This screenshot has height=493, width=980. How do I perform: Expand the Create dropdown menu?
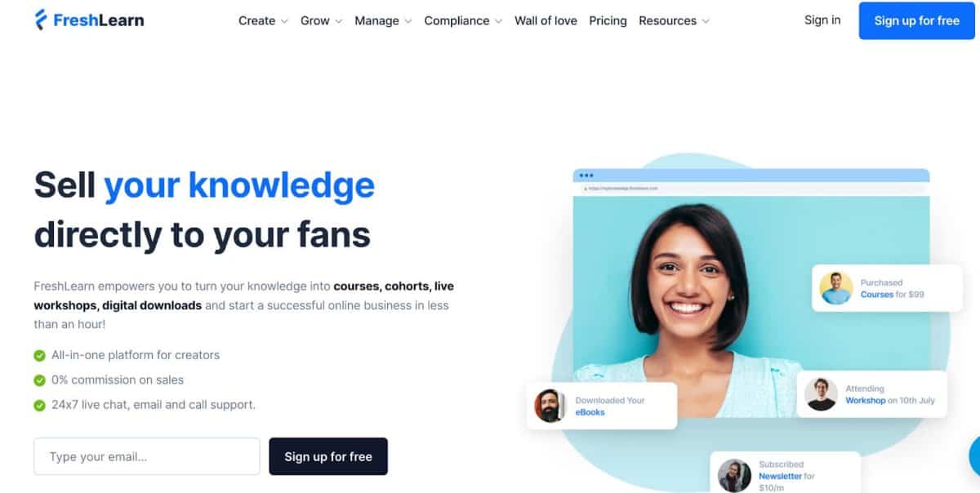point(263,20)
